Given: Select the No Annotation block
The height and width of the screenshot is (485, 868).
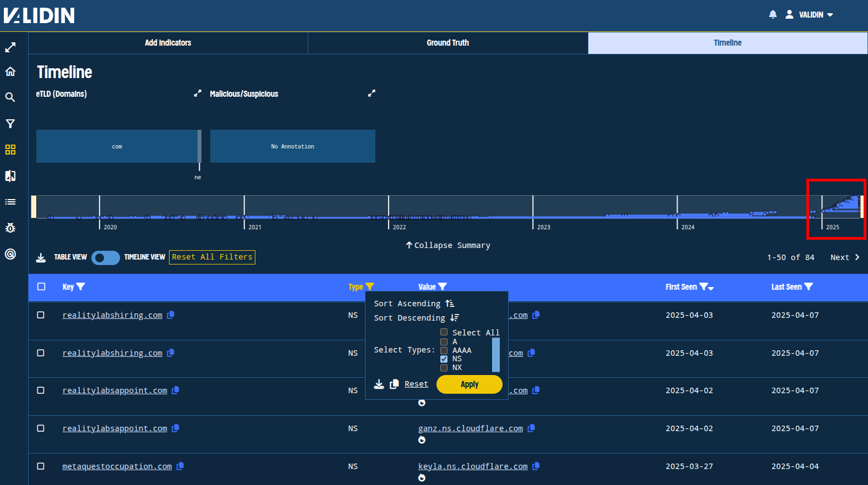Looking at the screenshot, I should (293, 146).
